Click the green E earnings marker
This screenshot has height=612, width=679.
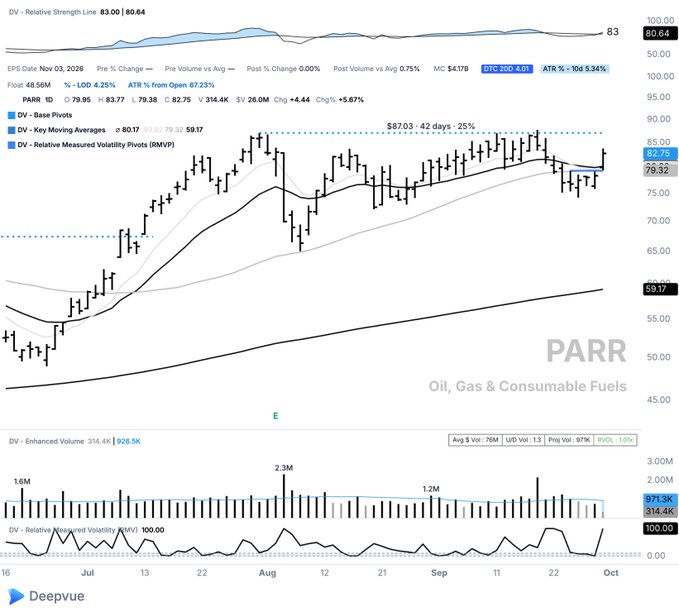(x=275, y=416)
